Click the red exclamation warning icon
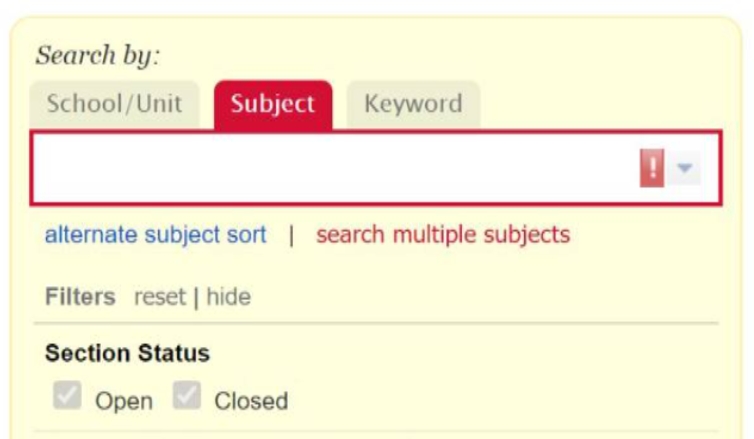This screenshot has height=439, width=754. 652,169
